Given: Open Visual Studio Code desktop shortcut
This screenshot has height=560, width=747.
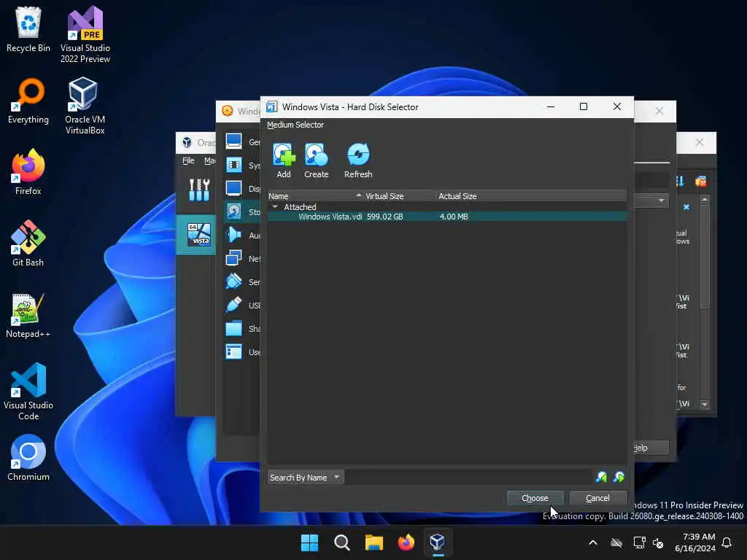Looking at the screenshot, I should point(28,392).
